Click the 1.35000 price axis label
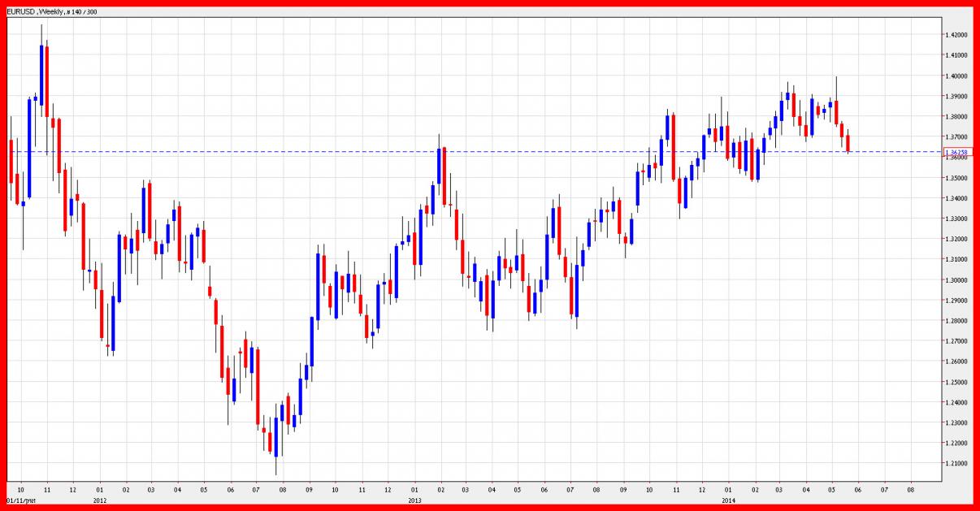Screen dimensions: 980x511 956,178
